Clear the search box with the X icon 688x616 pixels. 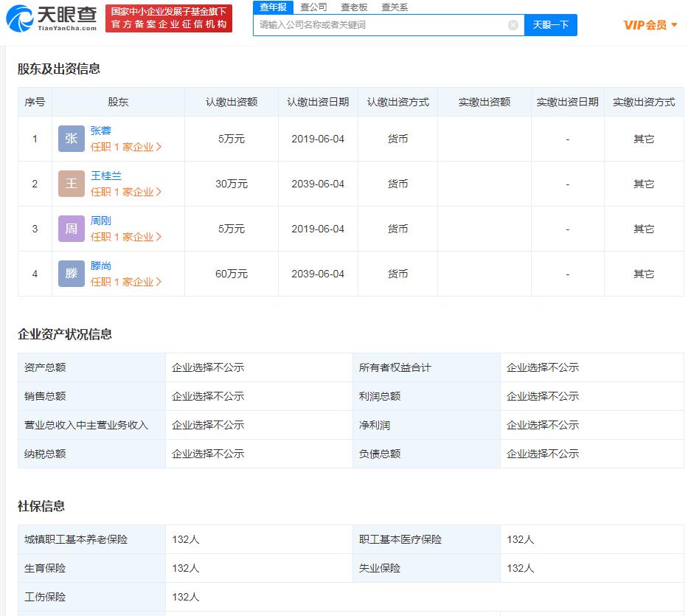click(513, 24)
